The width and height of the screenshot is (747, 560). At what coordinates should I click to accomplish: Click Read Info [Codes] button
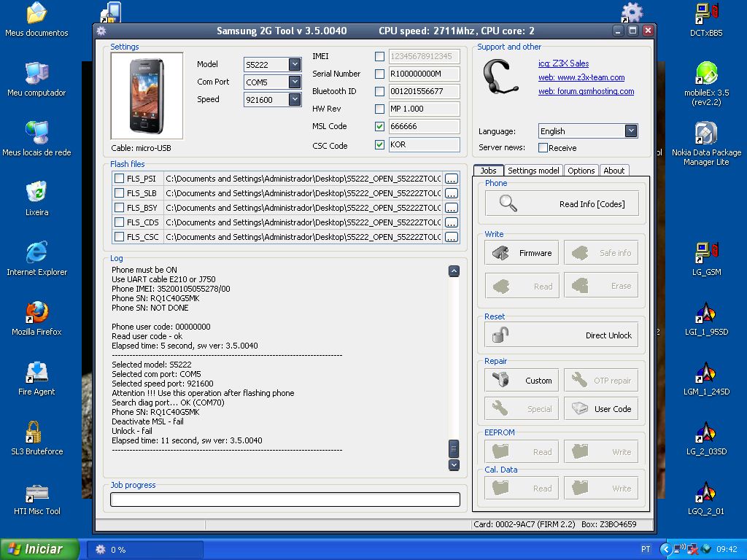tap(562, 204)
